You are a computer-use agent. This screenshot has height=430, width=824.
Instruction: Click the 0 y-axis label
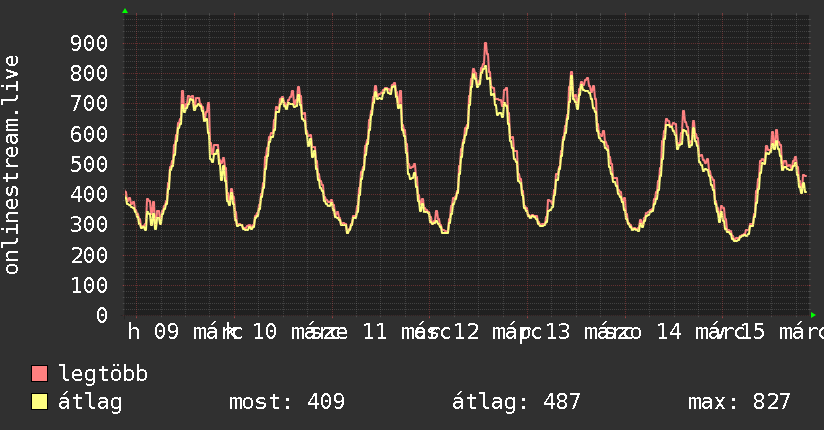point(102,315)
